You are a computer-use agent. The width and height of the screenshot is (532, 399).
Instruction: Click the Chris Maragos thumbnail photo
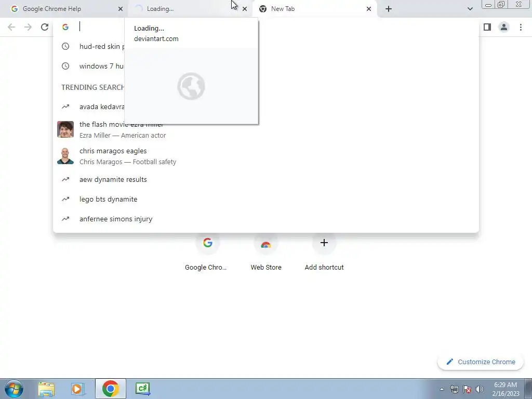click(x=65, y=156)
